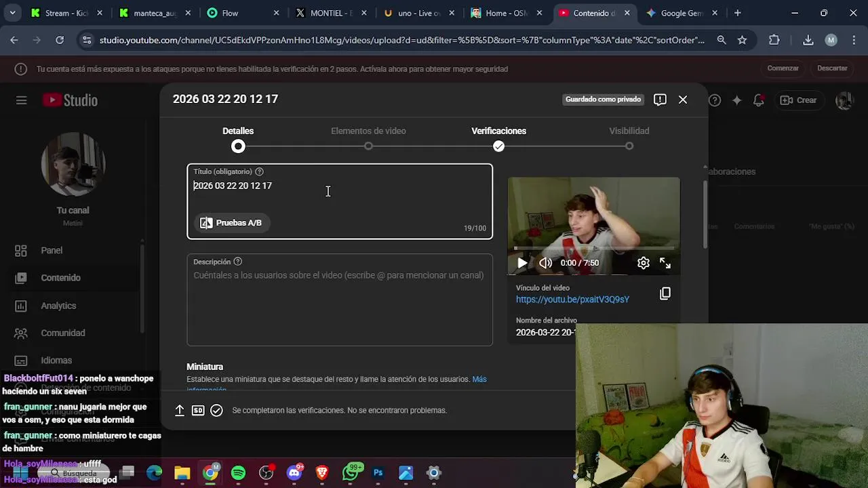The height and width of the screenshot is (488, 868).
Task: Click the upload status arrow icon
Action: [180, 410]
